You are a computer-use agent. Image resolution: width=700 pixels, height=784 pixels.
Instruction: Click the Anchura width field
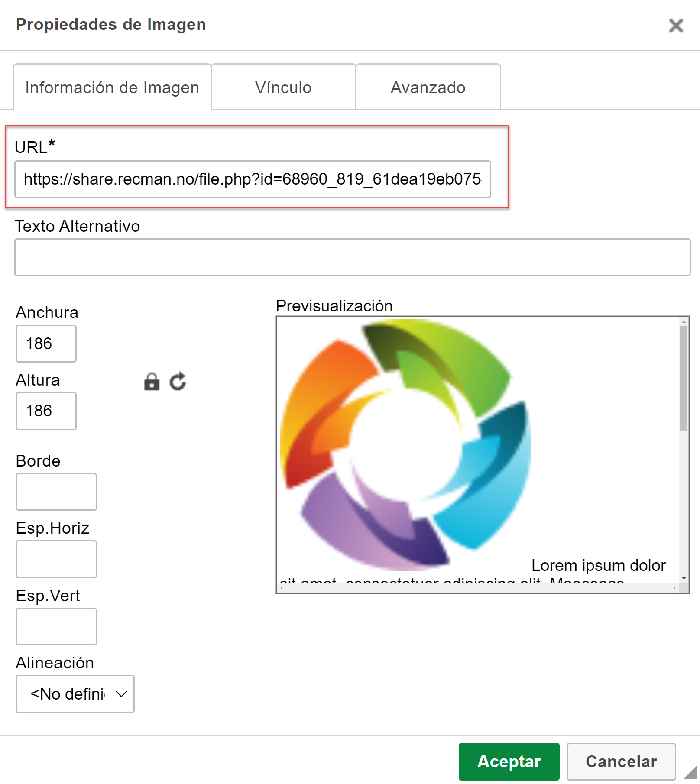point(46,344)
